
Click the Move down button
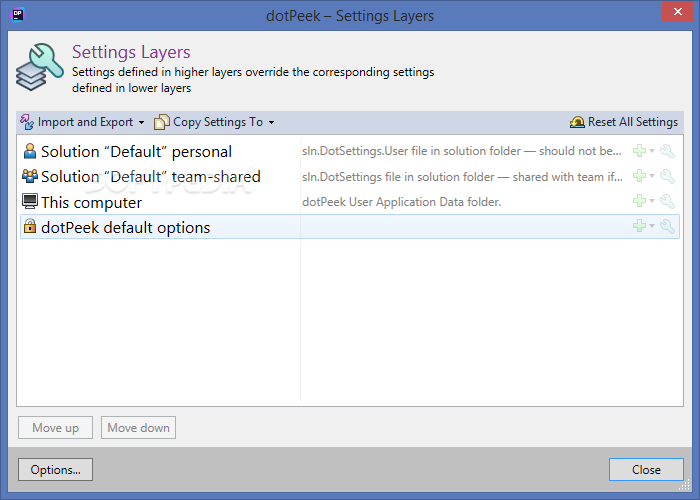click(x=138, y=428)
